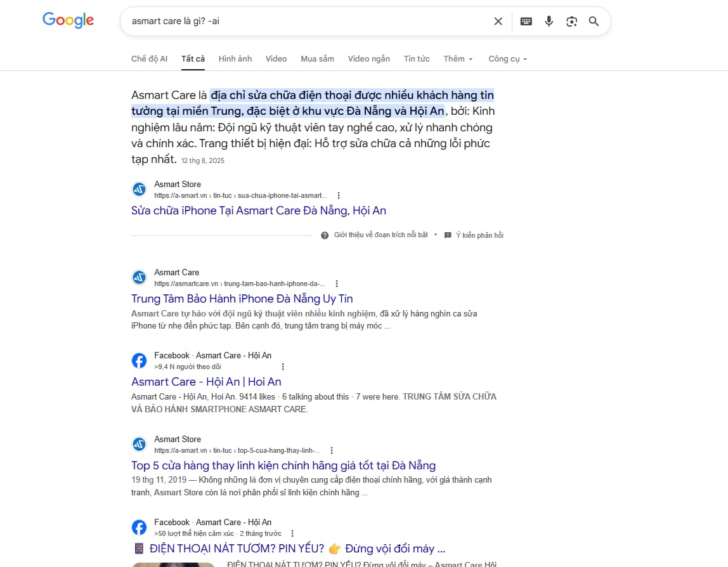Viewport: 728px width, 567px height.
Task: Start voice search with microphone icon
Action: (549, 22)
